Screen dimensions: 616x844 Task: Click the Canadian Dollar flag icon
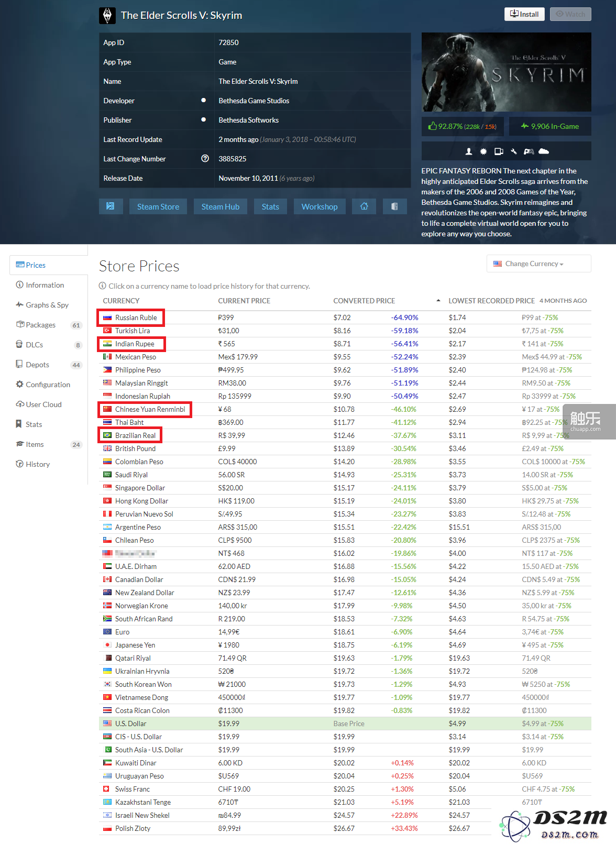click(107, 579)
